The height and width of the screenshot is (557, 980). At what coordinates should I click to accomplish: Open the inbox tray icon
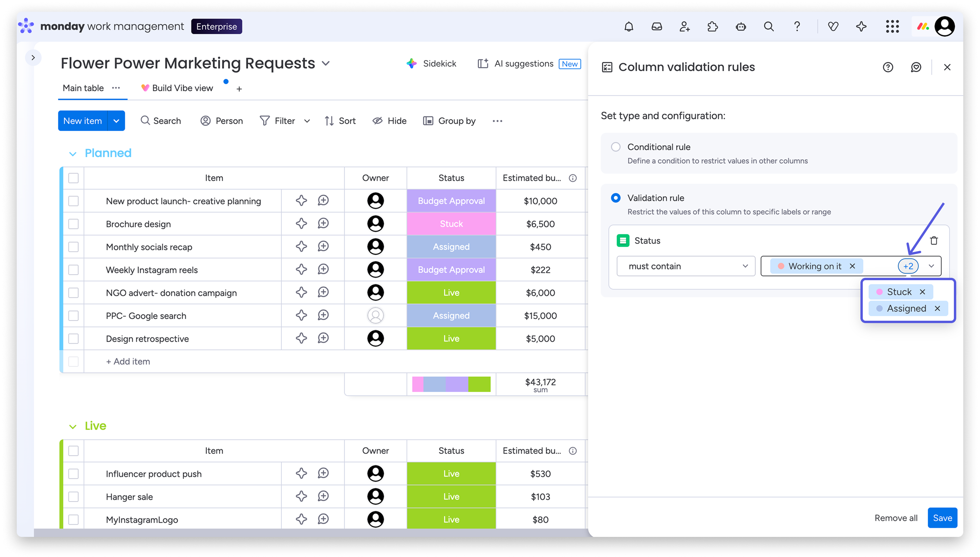coord(657,26)
